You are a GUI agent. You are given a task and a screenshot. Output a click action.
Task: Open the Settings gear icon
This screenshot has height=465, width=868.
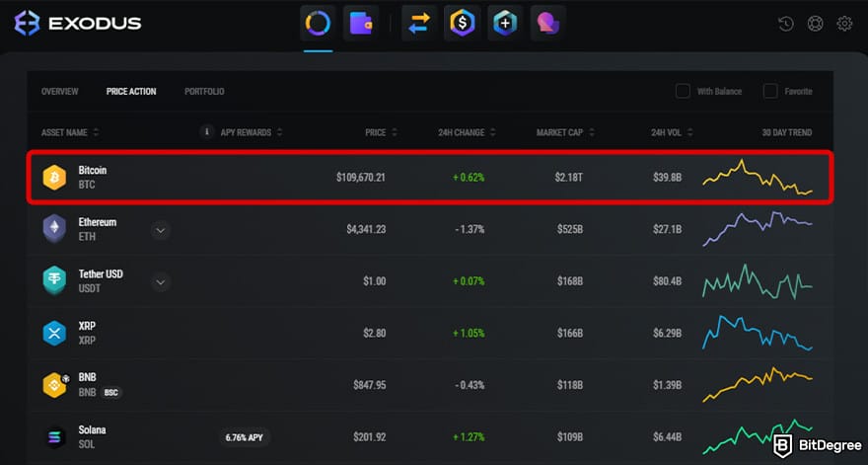click(x=844, y=24)
